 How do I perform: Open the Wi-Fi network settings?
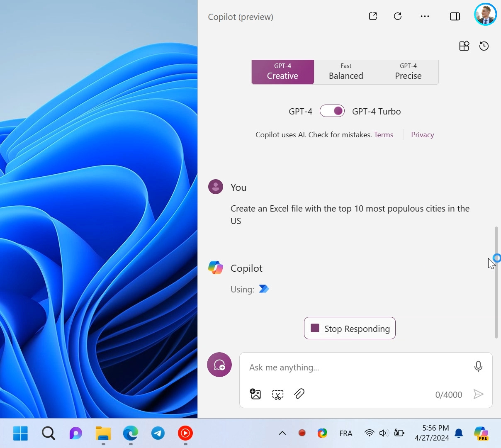click(369, 433)
